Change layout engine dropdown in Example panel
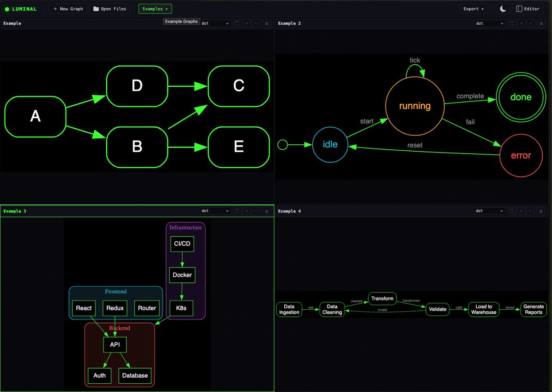 tap(215, 23)
